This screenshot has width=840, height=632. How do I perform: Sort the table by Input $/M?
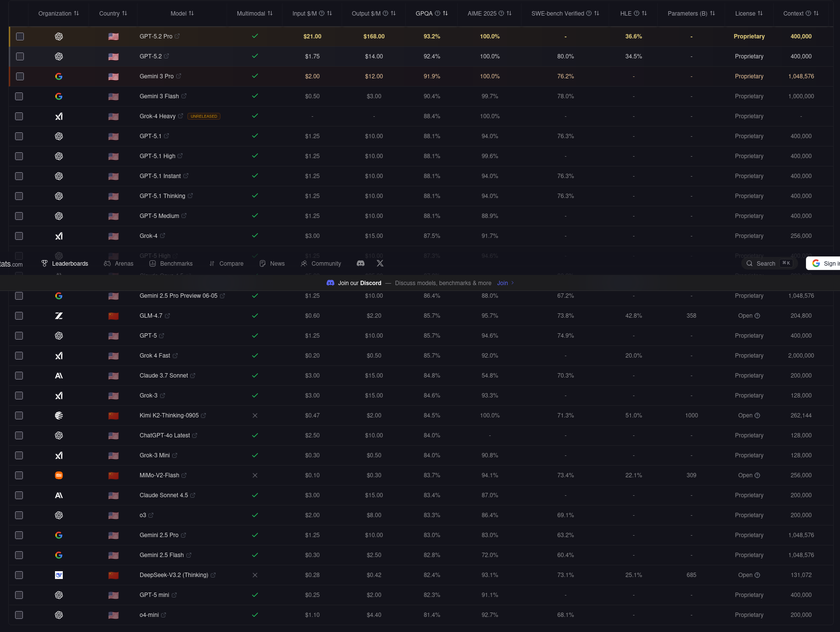330,14
